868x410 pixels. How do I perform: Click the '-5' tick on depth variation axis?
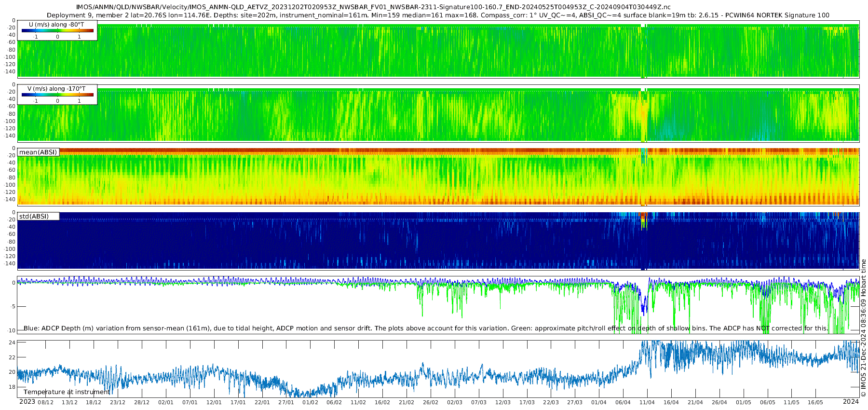pyautogui.click(x=13, y=307)
